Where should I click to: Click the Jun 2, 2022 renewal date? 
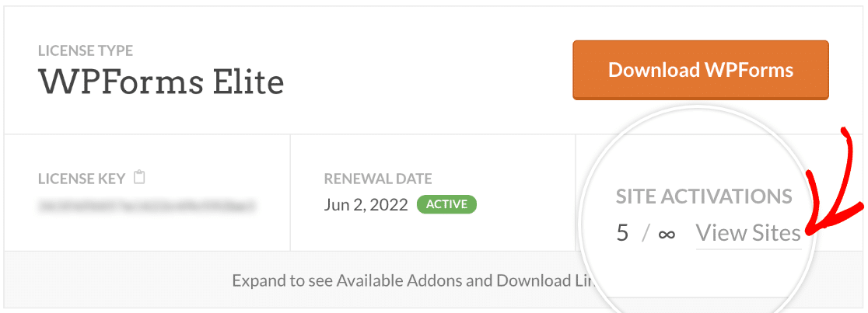click(366, 204)
